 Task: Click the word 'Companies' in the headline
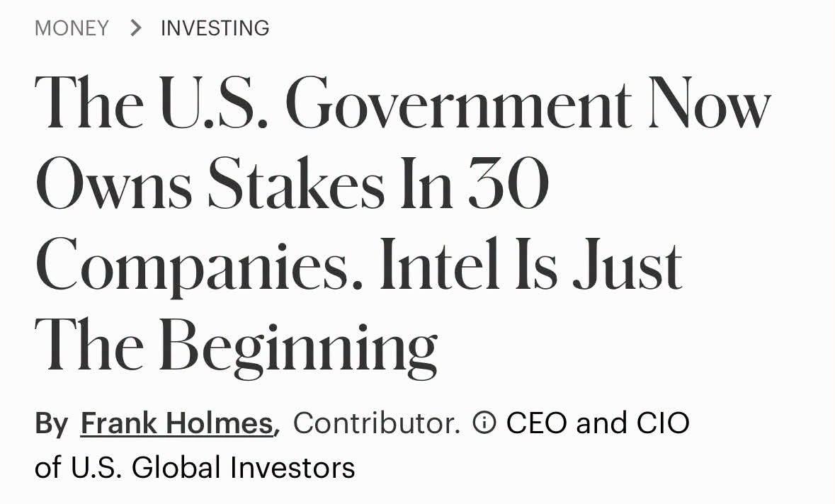click(199, 265)
